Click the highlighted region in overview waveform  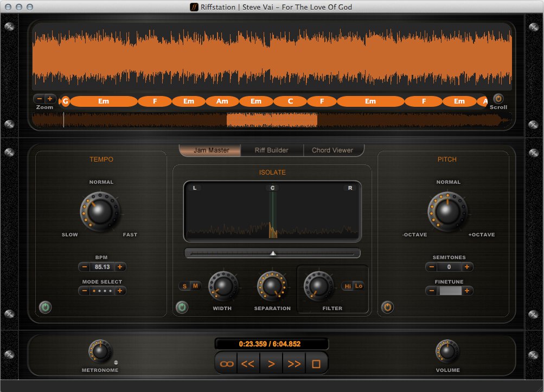[x=272, y=120]
